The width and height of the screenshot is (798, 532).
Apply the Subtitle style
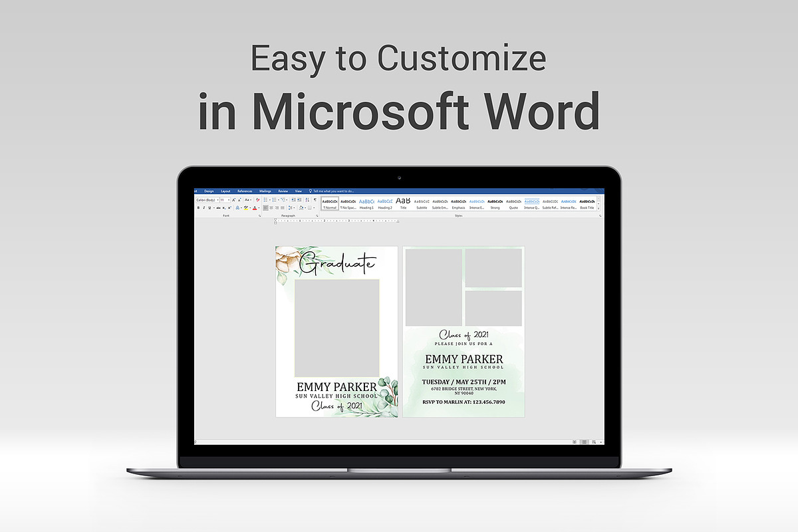422,204
